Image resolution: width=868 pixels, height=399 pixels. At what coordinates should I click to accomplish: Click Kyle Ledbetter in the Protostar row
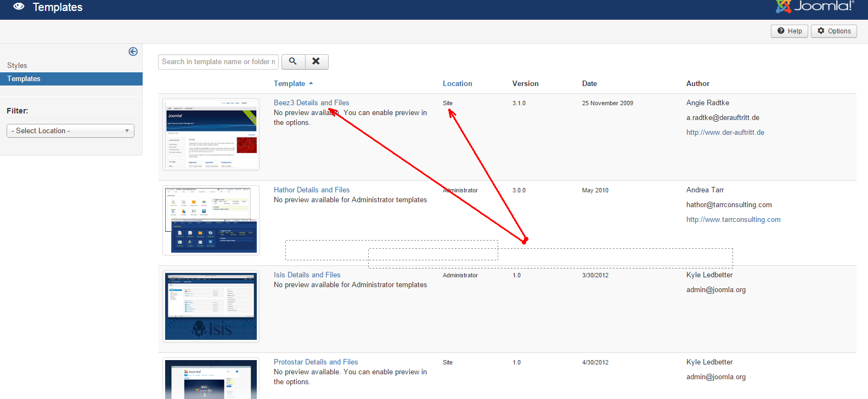(x=709, y=362)
